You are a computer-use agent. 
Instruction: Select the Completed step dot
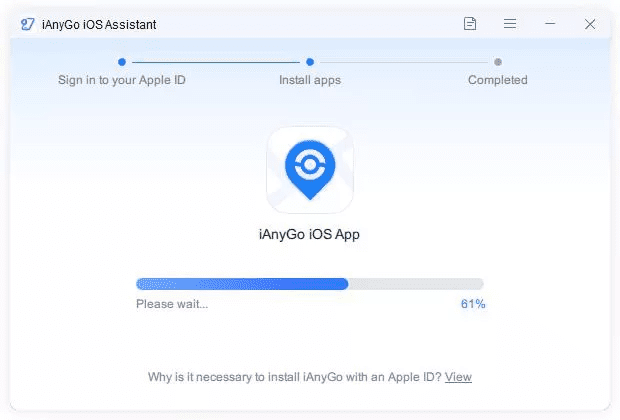pyautogui.click(x=498, y=62)
